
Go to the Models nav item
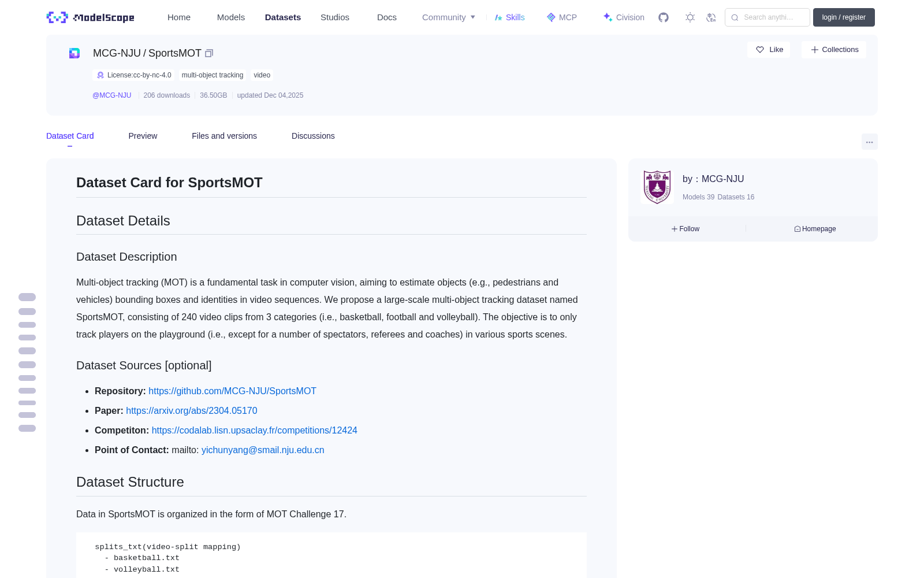[231, 17]
